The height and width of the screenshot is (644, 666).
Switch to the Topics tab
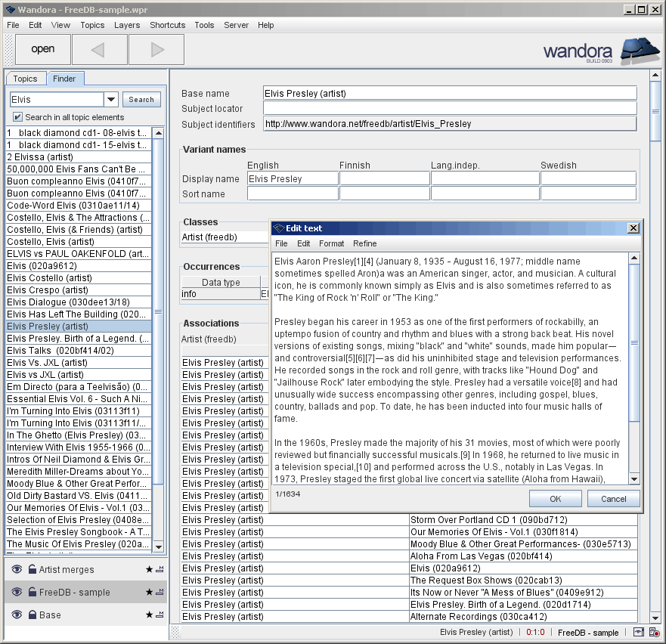(26, 79)
